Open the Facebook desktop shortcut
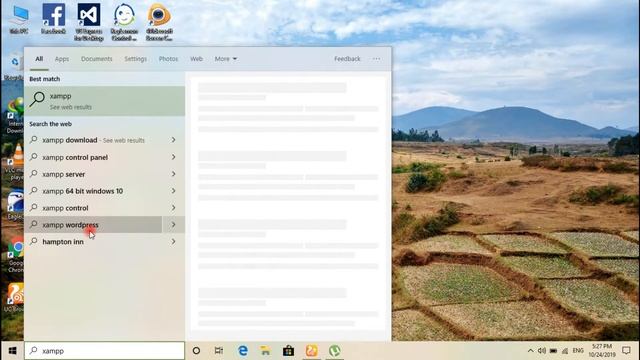 pos(53,18)
